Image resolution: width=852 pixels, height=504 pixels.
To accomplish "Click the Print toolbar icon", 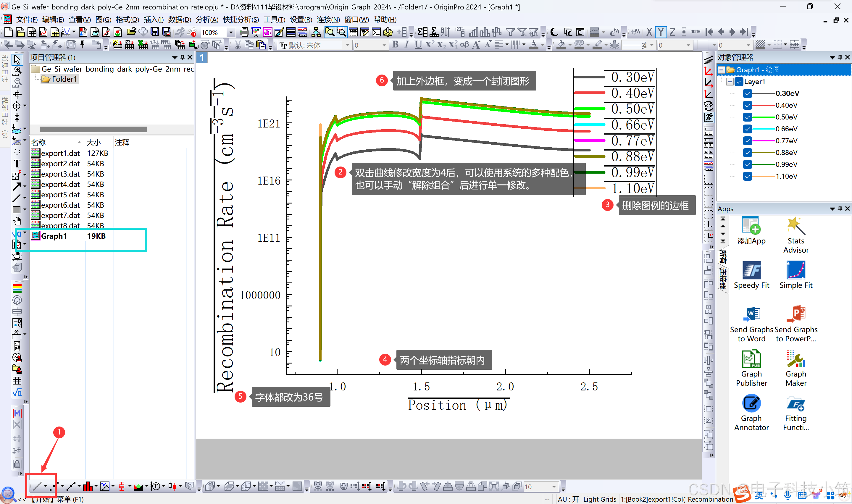I will tap(244, 32).
